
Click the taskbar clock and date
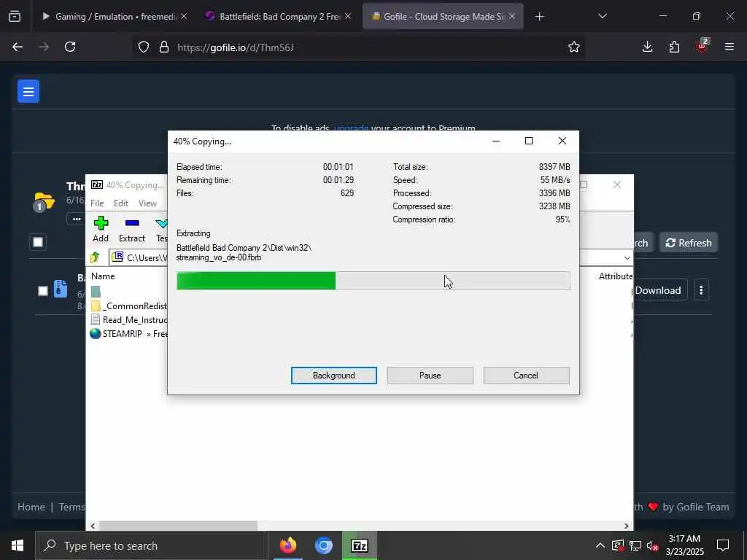[x=684, y=545]
